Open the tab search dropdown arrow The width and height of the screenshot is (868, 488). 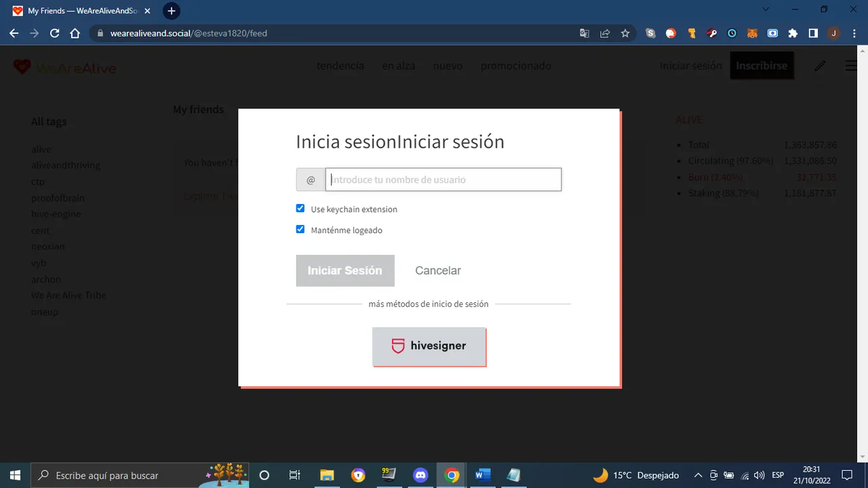(766, 9)
